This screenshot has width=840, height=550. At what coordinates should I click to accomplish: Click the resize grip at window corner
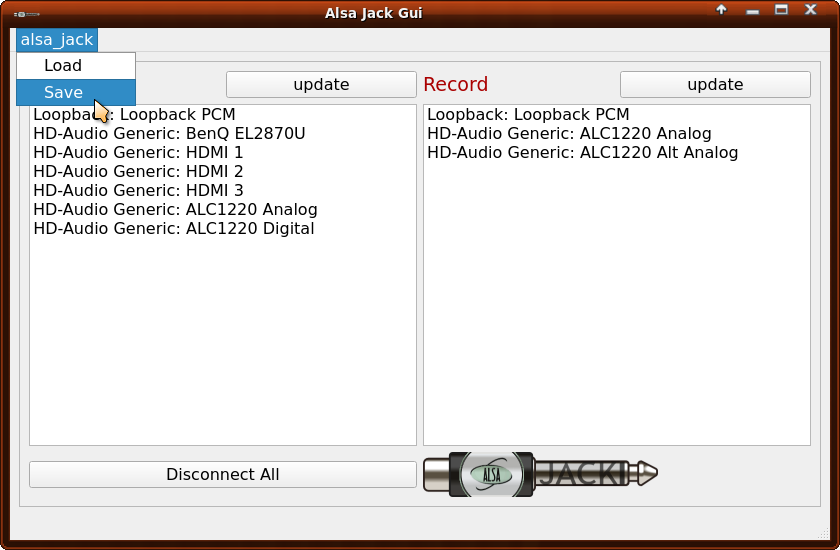[x=826, y=534]
